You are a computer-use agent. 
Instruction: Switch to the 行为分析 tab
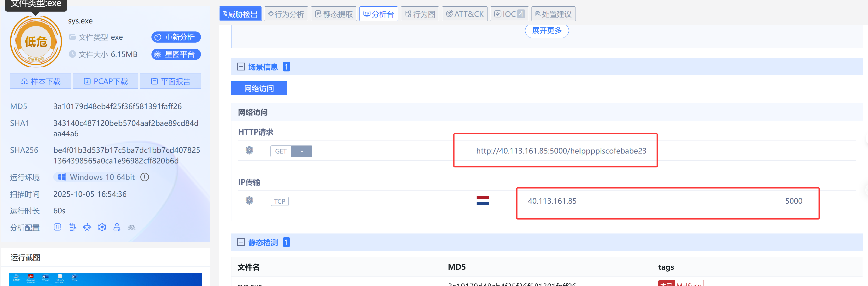tap(286, 14)
